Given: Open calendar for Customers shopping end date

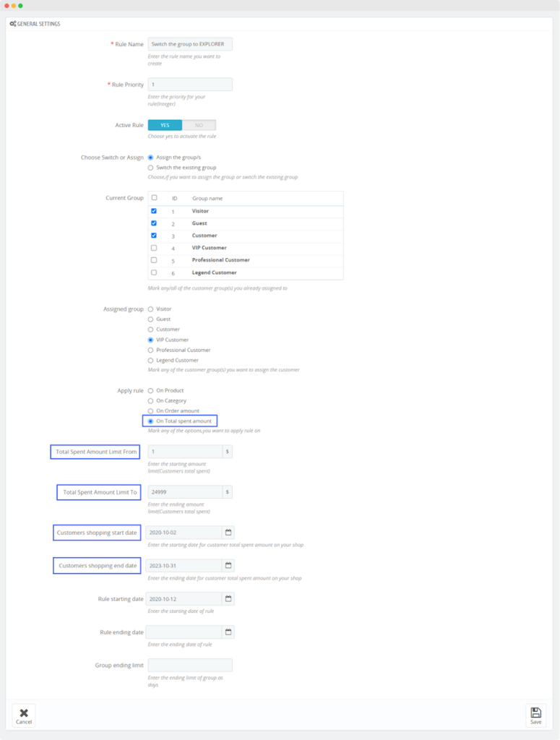Looking at the screenshot, I should click(228, 565).
